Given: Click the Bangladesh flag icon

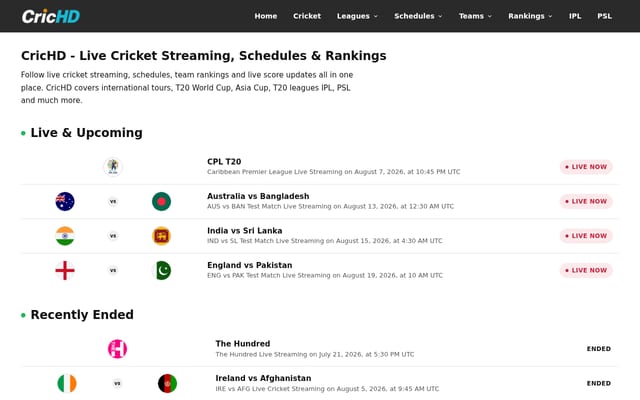Looking at the screenshot, I should tap(161, 201).
